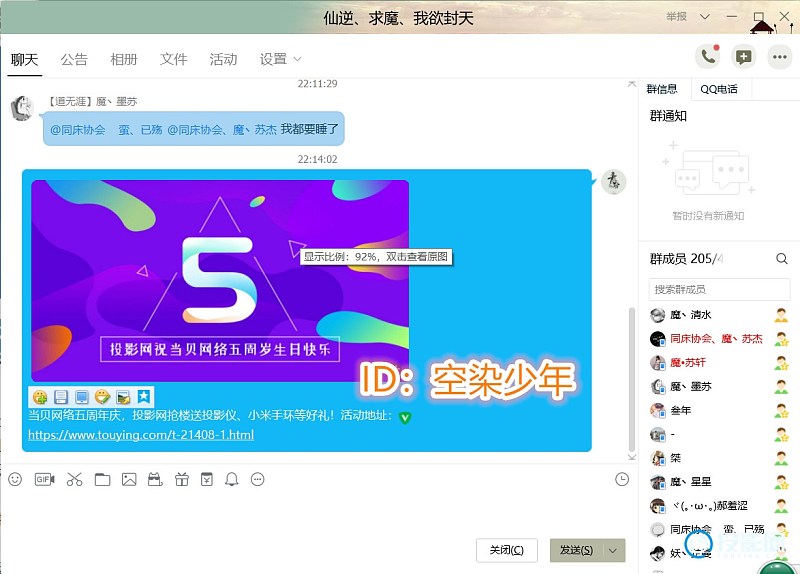Viewport: 800px width, 574px height.
Task: Click the add-to-emoji icon on image toolbar
Action: tap(40, 396)
